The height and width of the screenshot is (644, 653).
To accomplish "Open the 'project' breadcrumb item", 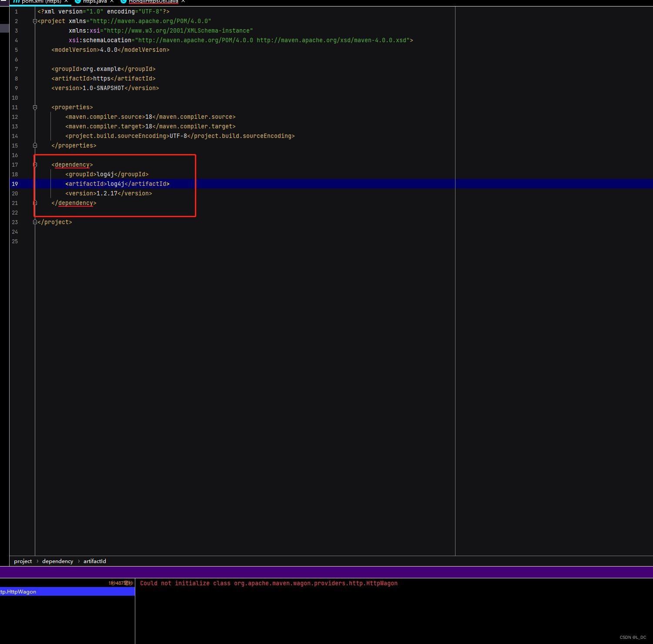I will [x=23, y=561].
